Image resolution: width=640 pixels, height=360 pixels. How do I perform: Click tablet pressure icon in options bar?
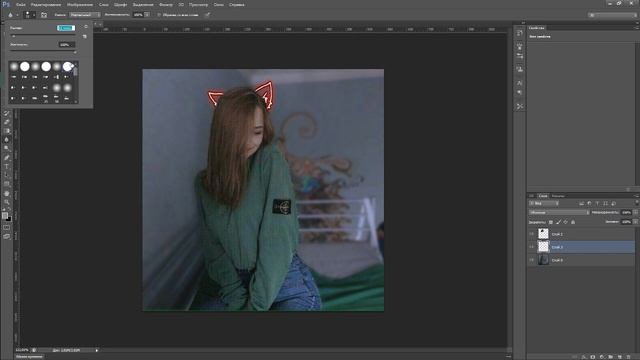[x=207, y=15]
